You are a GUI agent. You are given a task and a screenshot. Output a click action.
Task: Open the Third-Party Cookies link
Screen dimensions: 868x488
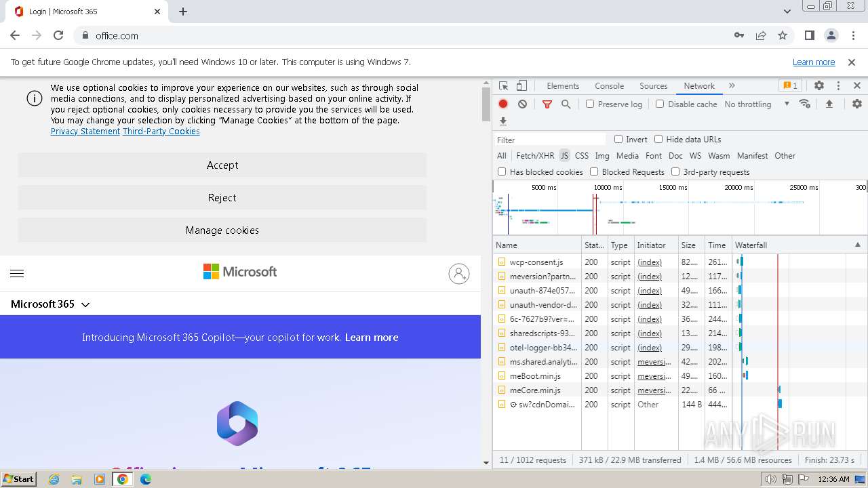click(161, 131)
